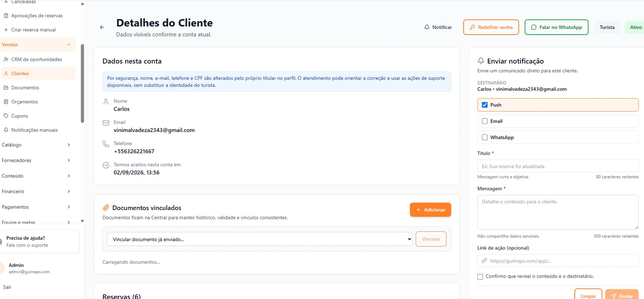644x299 pixels.
Task: Click the chat bubble icon in Falar no WhatsApp
Action: tap(534, 27)
